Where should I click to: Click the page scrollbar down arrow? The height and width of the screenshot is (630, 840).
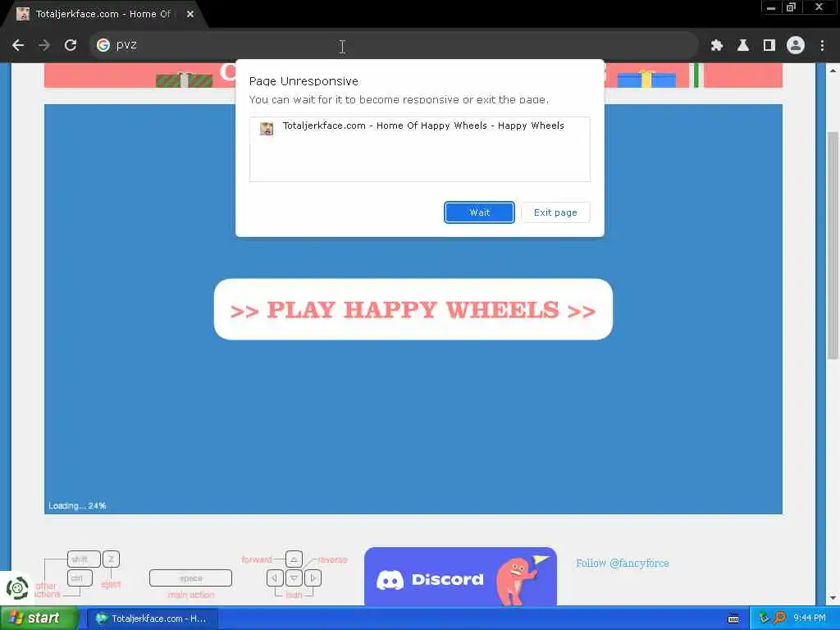833,598
